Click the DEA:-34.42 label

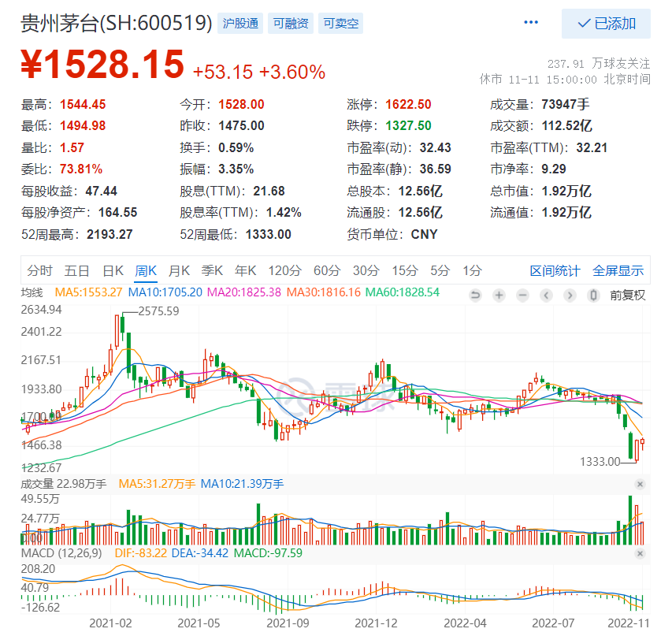pyautogui.click(x=200, y=553)
